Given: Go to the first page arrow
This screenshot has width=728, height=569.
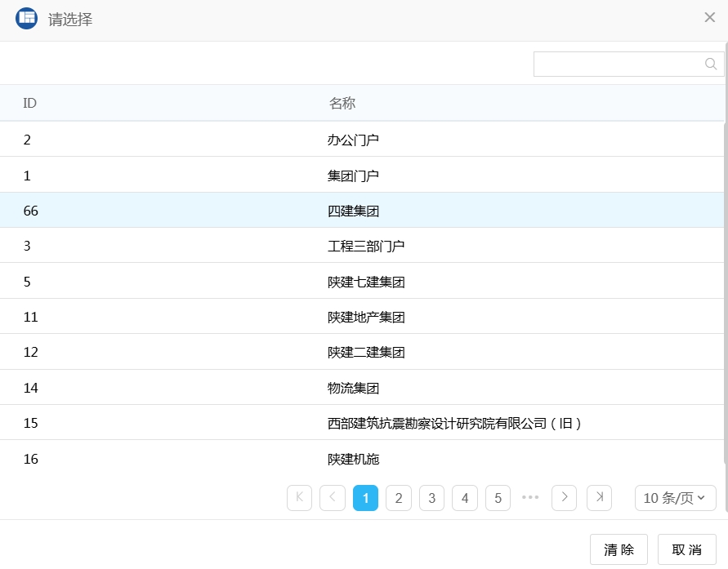Looking at the screenshot, I should [x=299, y=497].
